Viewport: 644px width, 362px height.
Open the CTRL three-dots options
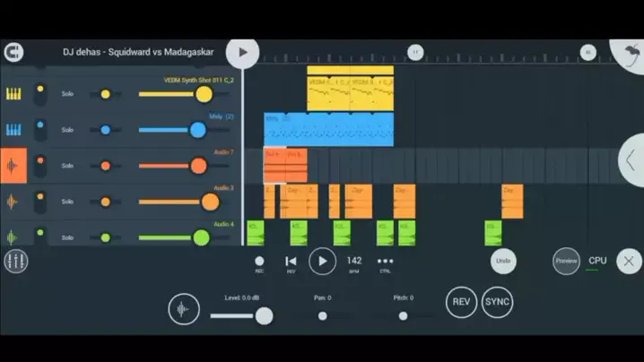point(385,261)
